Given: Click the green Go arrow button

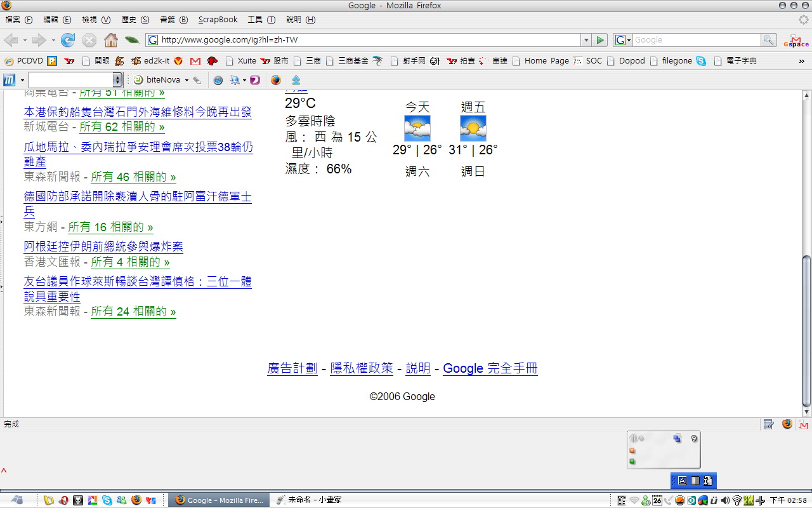Looking at the screenshot, I should pyautogui.click(x=600, y=40).
